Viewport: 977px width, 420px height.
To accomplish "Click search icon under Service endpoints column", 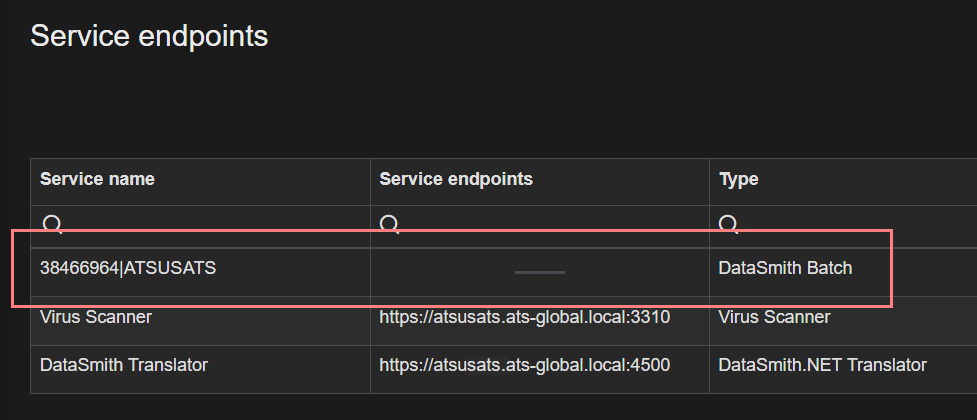I will pos(391,223).
